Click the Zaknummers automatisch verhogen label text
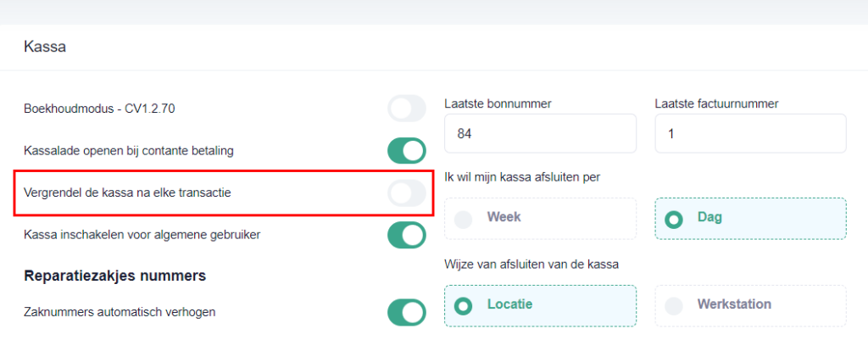The height and width of the screenshot is (340, 868). 120,312
